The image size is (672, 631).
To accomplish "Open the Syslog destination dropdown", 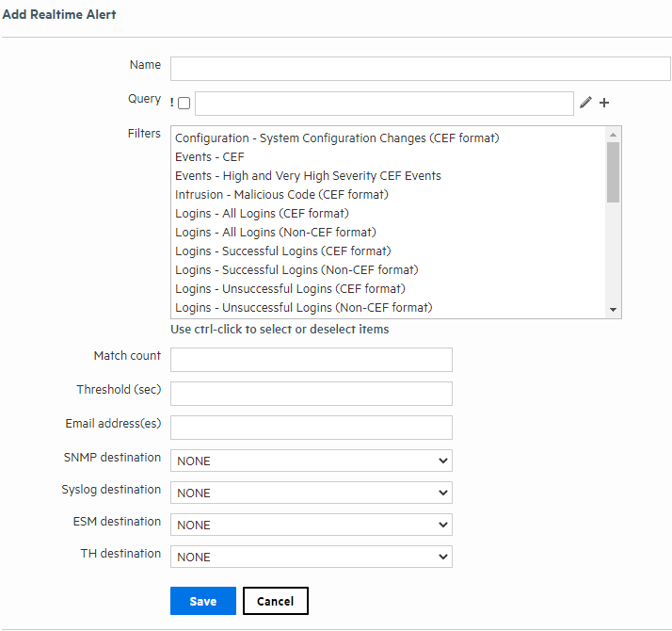I will (x=311, y=493).
